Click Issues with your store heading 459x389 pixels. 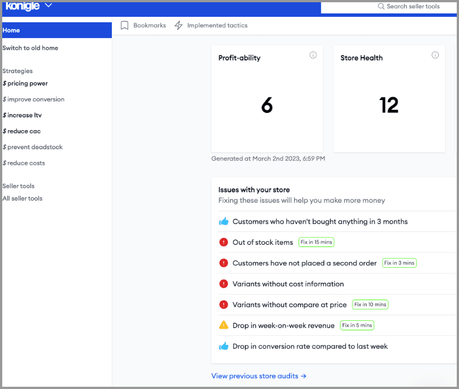pos(254,190)
